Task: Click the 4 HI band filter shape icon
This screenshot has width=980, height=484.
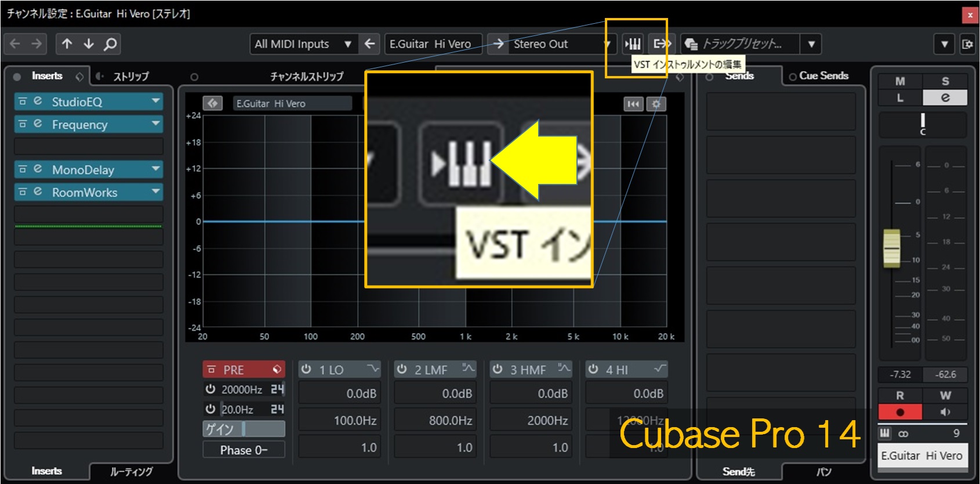Action: pos(659,369)
